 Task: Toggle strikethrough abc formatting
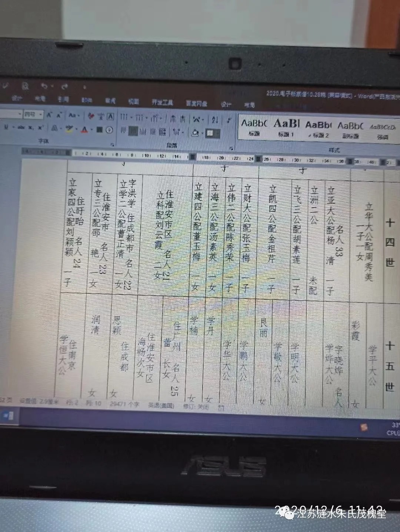click(x=21, y=127)
